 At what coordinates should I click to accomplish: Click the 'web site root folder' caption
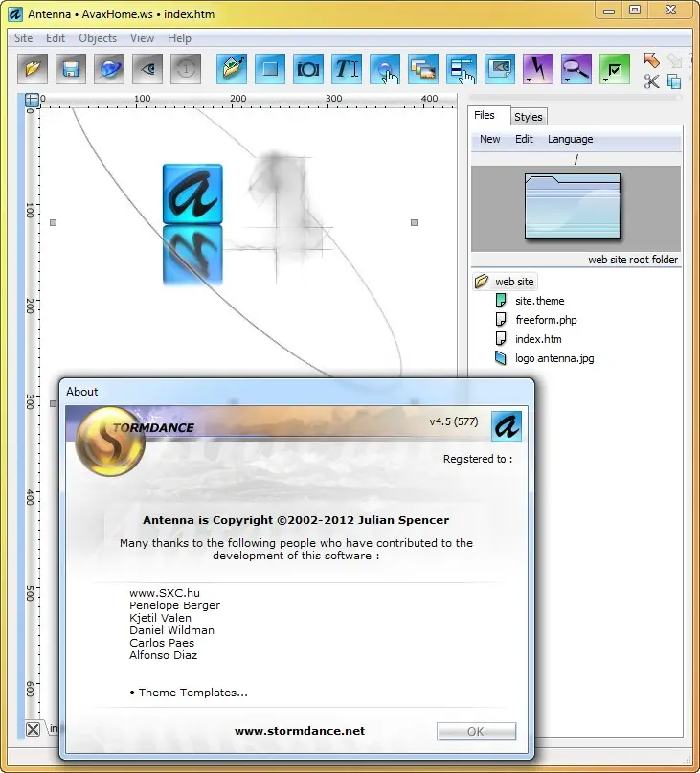tap(632, 260)
